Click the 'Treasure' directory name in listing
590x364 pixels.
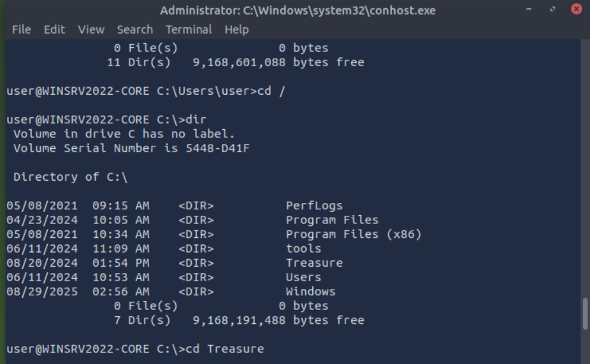pos(314,263)
